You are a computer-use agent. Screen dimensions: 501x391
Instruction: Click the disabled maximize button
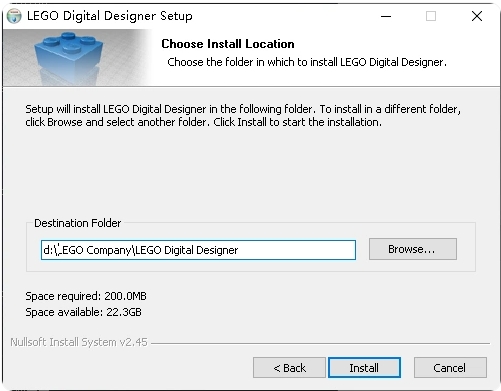(x=431, y=16)
